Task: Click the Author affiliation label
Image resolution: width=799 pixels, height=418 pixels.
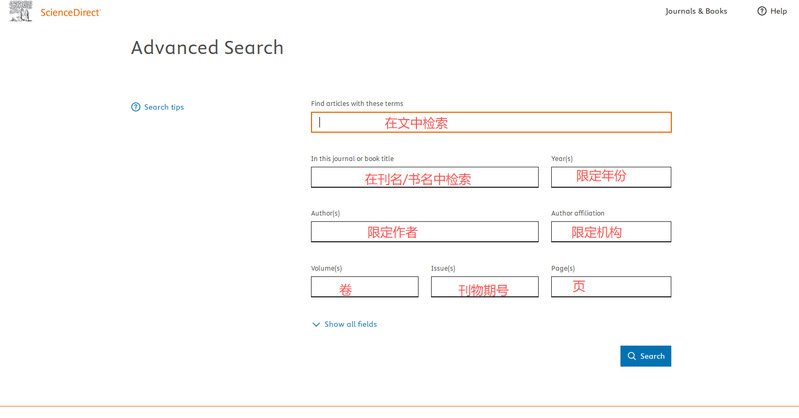Action: point(578,213)
